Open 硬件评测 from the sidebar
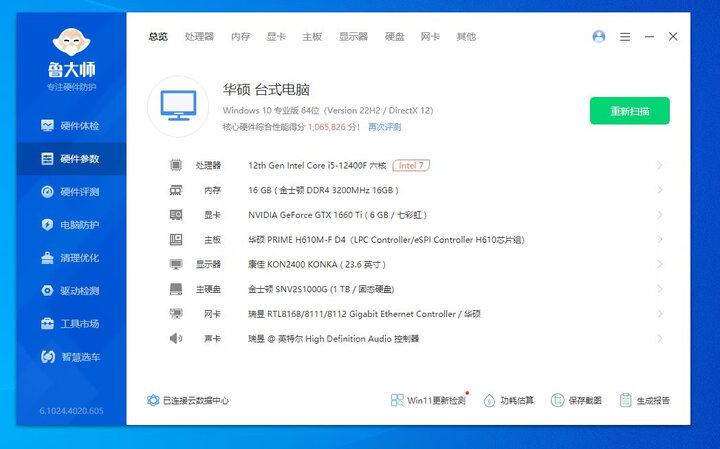This screenshot has height=449, width=720. tap(71, 192)
